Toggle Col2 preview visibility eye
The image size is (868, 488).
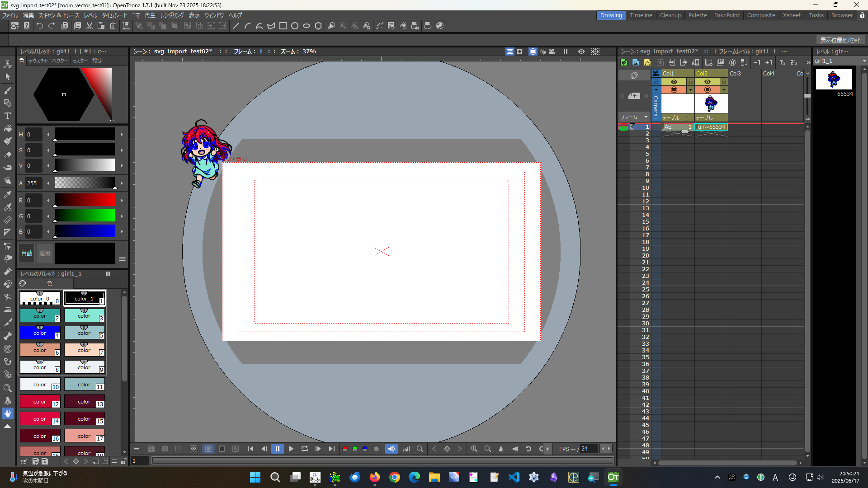(x=708, y=82)
